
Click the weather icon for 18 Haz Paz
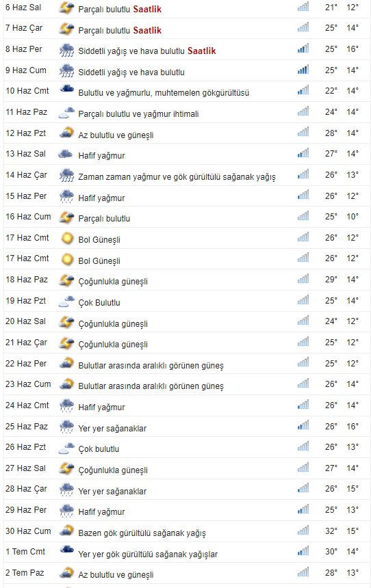point(66,280)
